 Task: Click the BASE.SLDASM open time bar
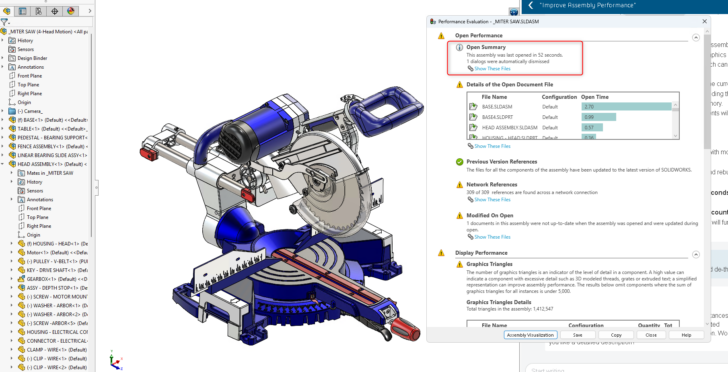pyautogui.click(x=626, y=107)
